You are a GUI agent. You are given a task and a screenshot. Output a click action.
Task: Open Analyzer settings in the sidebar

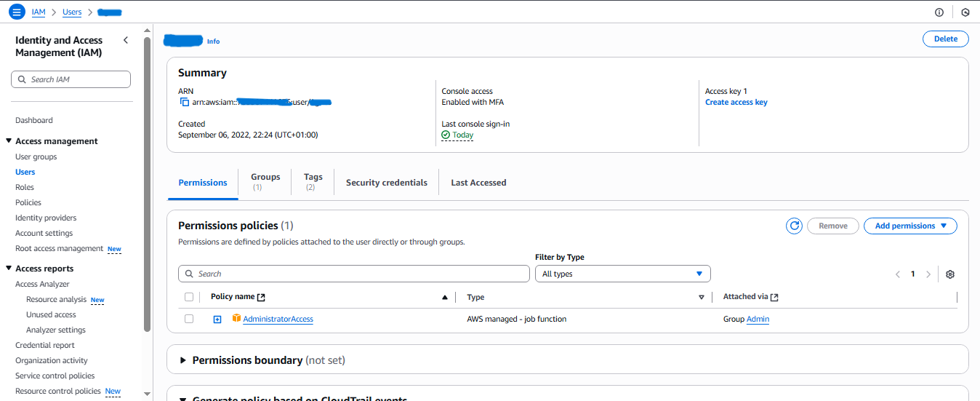[56, 330]
